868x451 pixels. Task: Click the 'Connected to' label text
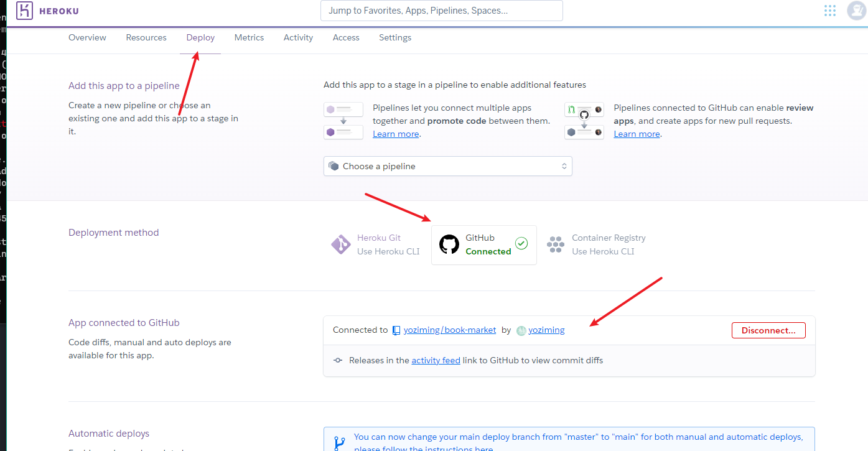coord(360,330)
